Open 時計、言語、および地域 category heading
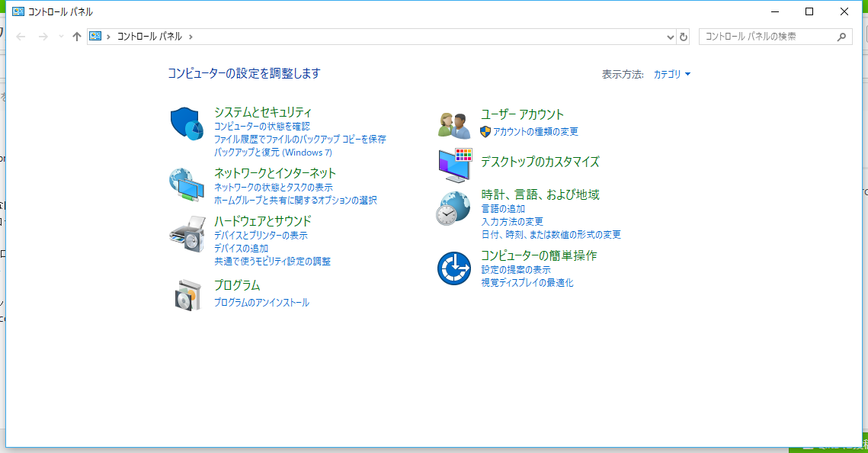Viewport: 868px width, 453px height. (540, 194)
